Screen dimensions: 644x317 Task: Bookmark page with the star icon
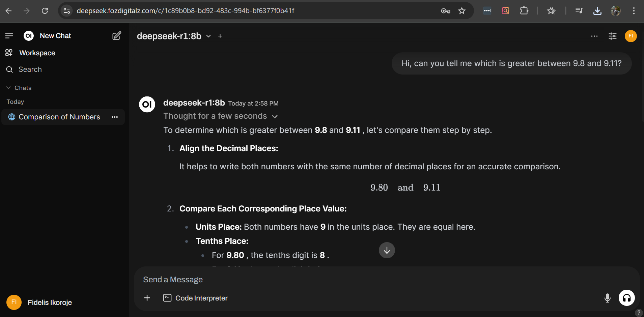(x=462, y=11)
